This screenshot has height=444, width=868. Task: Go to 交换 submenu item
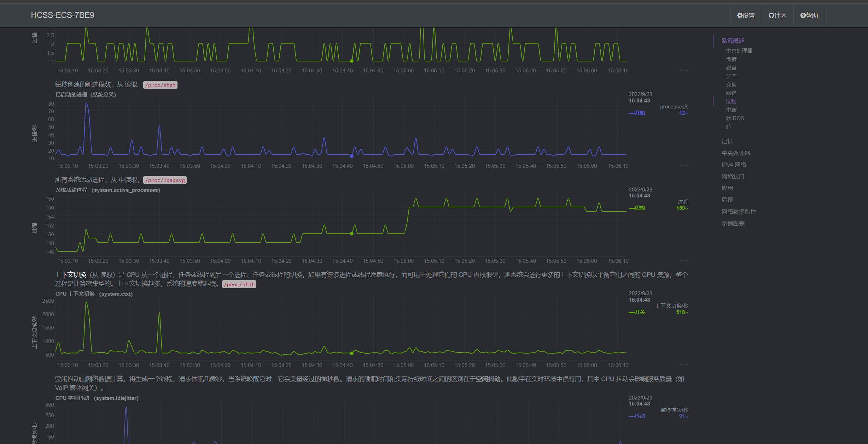pos(731,85)
